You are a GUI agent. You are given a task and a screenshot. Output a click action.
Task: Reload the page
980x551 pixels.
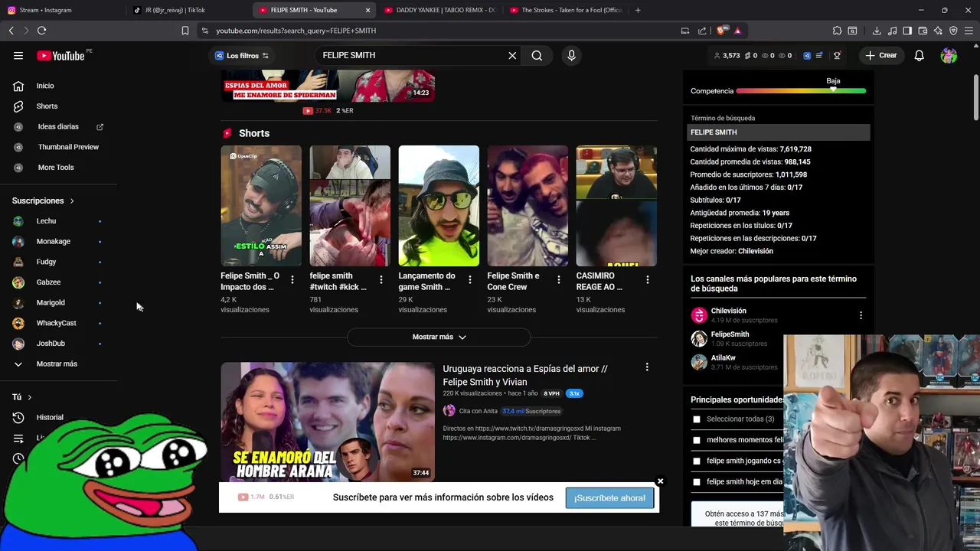pyautogui.click(x=41, y=31)
